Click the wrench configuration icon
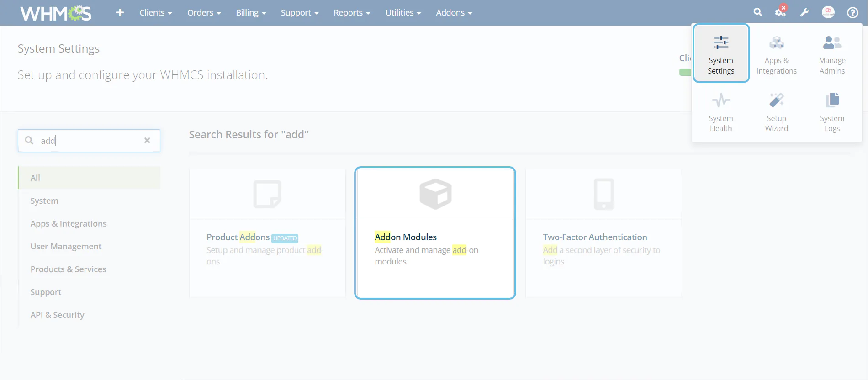The image size is (868, 380). pyautogui.click(x=804, y=12)
